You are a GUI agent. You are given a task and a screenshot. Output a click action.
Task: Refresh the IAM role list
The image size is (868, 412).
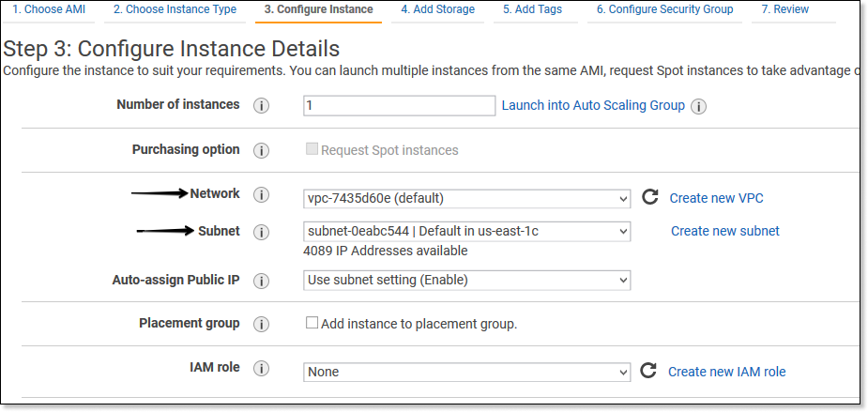[647, 371]
